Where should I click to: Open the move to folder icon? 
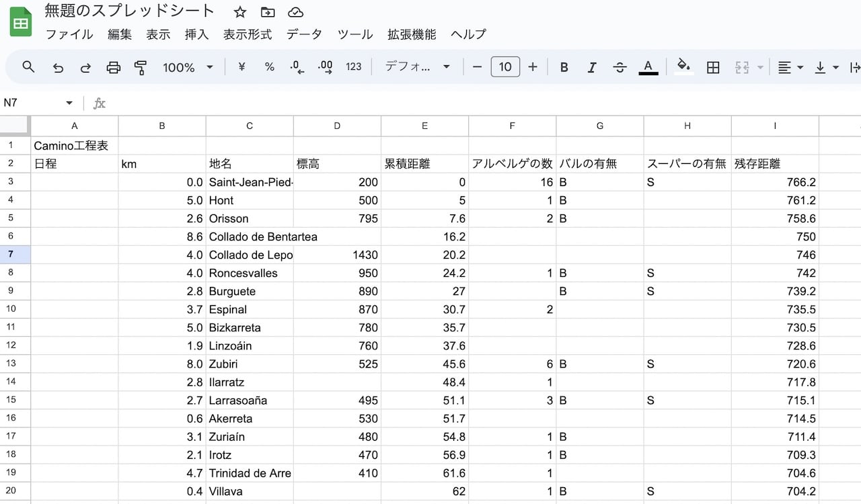point(268,12)
